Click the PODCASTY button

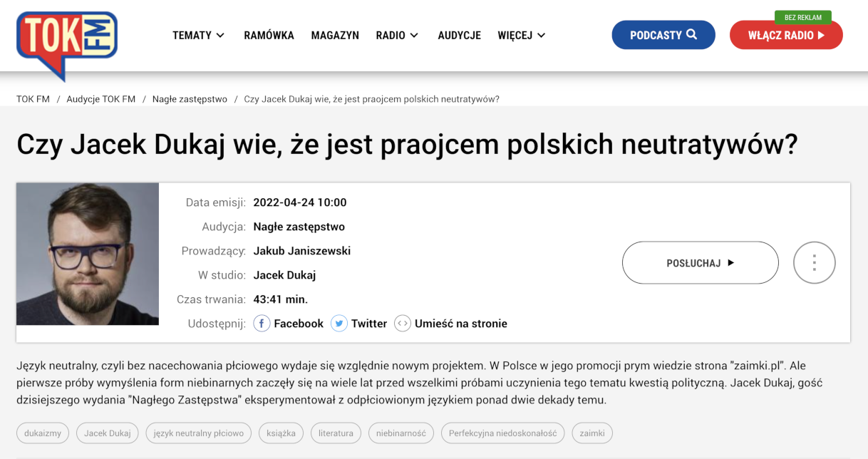point(663,35)
